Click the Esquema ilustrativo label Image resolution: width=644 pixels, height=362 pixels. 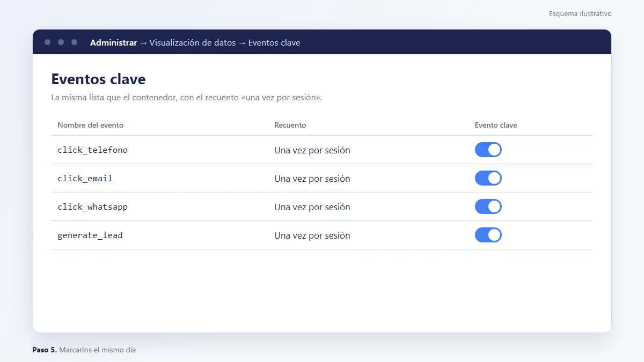(x=580, y=14)
